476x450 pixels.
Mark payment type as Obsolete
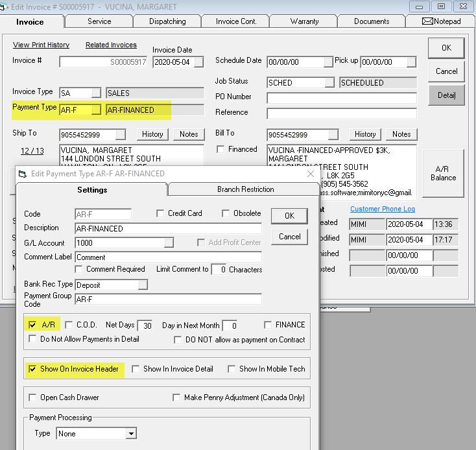pos(226,213)
